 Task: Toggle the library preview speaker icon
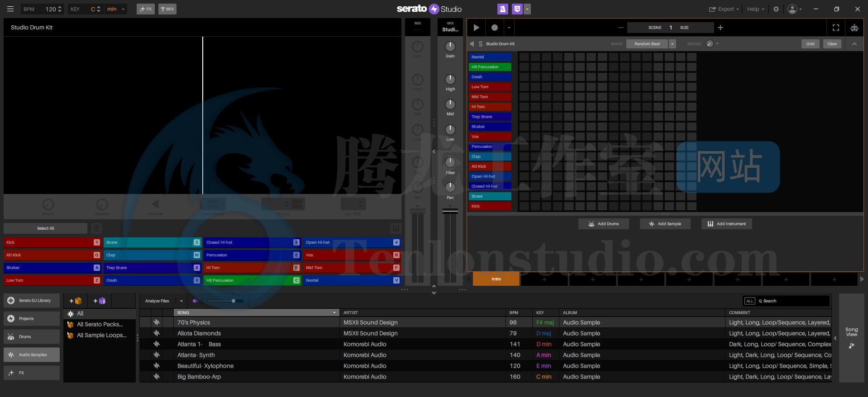pos(195,301)
